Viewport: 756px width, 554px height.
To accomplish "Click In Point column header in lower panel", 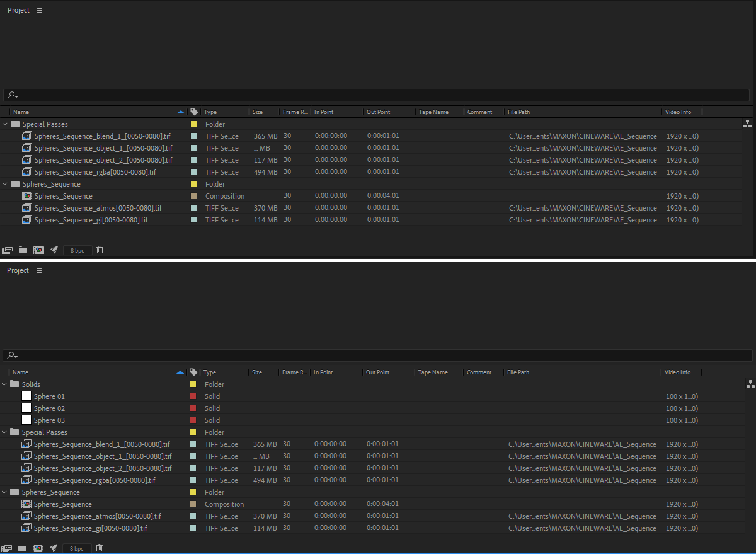I will pos(323,372).
